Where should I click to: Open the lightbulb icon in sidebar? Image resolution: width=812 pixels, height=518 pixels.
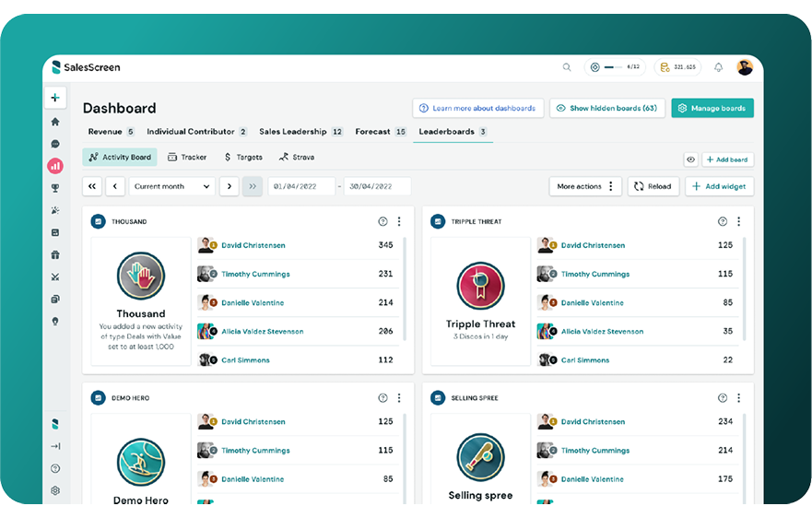pos(55,321)
